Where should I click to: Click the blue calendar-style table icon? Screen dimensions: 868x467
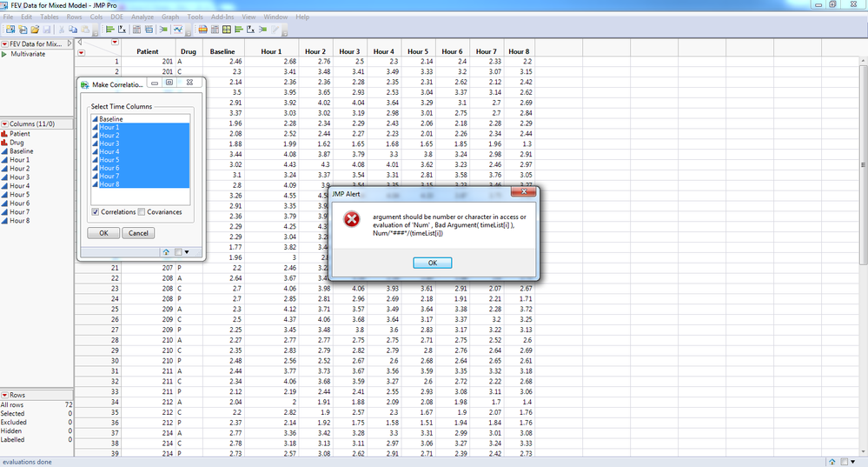tap(149, 30)
